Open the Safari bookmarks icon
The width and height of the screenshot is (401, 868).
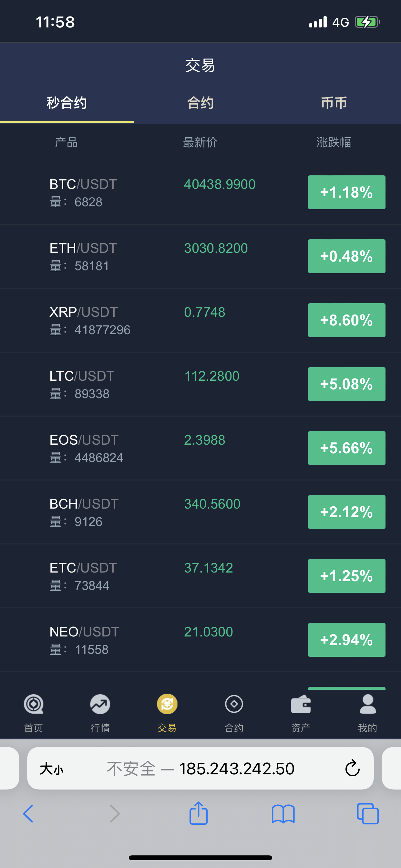pyautogui.click(x=283, y=814)
